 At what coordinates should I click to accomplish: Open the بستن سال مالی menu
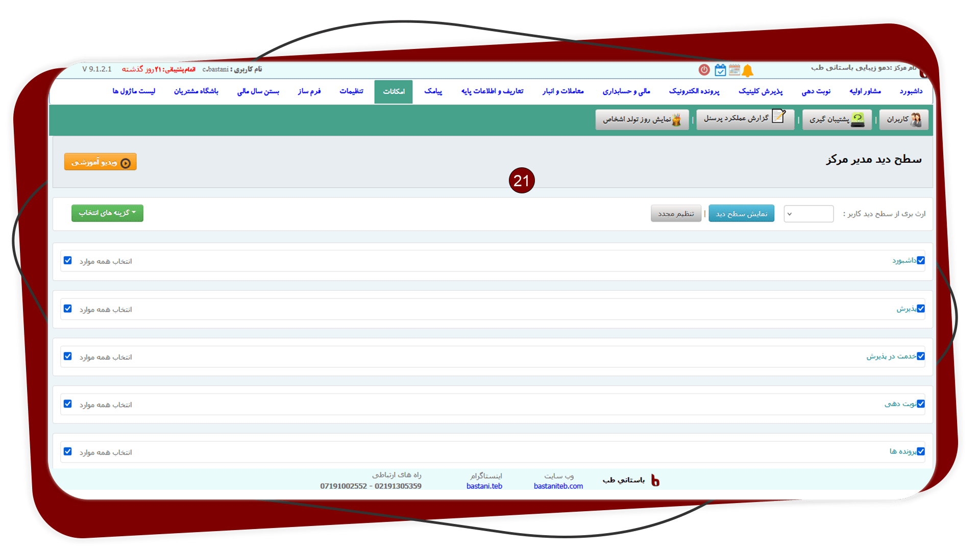258,91
